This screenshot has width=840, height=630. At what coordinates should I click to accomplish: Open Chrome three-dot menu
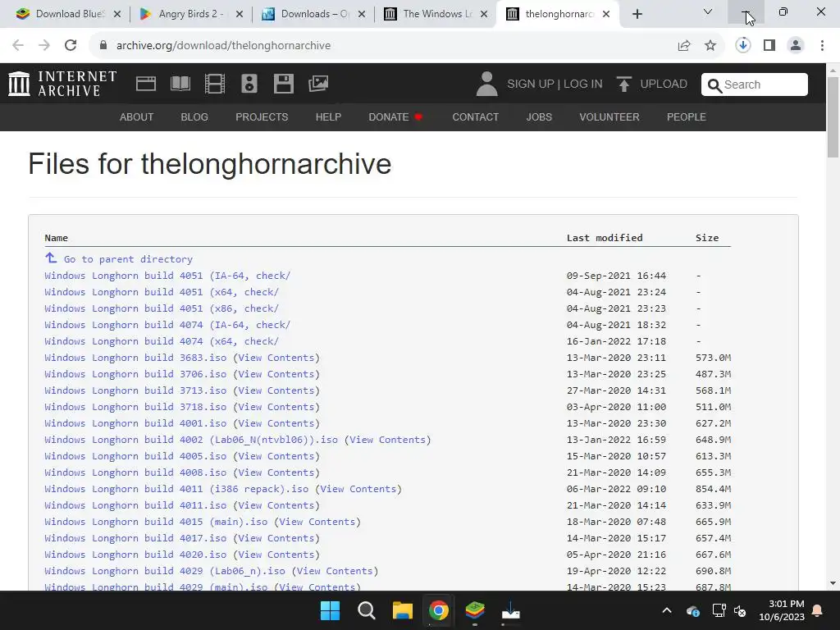(x=822, y=46)
